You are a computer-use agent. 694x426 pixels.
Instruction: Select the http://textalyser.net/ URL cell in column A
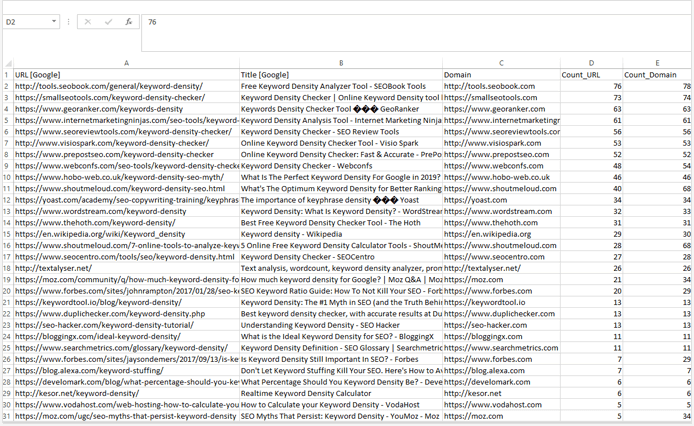click(x=127, y=268)
